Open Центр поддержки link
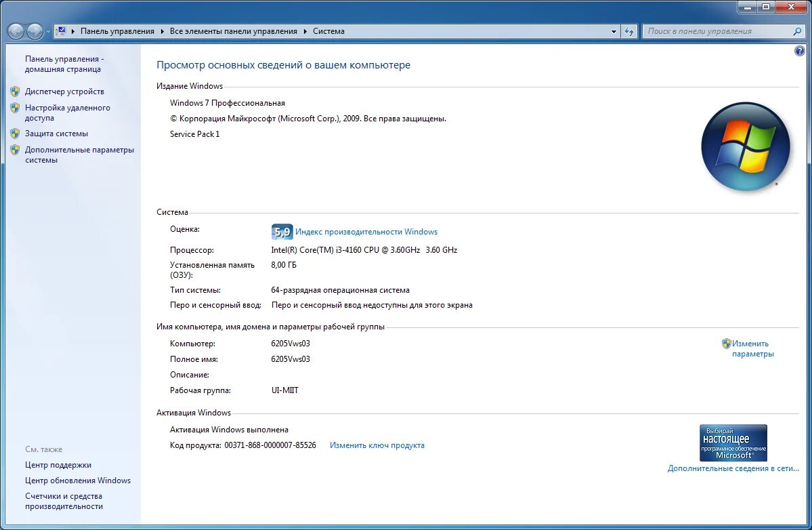Viewport: 812px width, 530px height. (x=58, y=465)
